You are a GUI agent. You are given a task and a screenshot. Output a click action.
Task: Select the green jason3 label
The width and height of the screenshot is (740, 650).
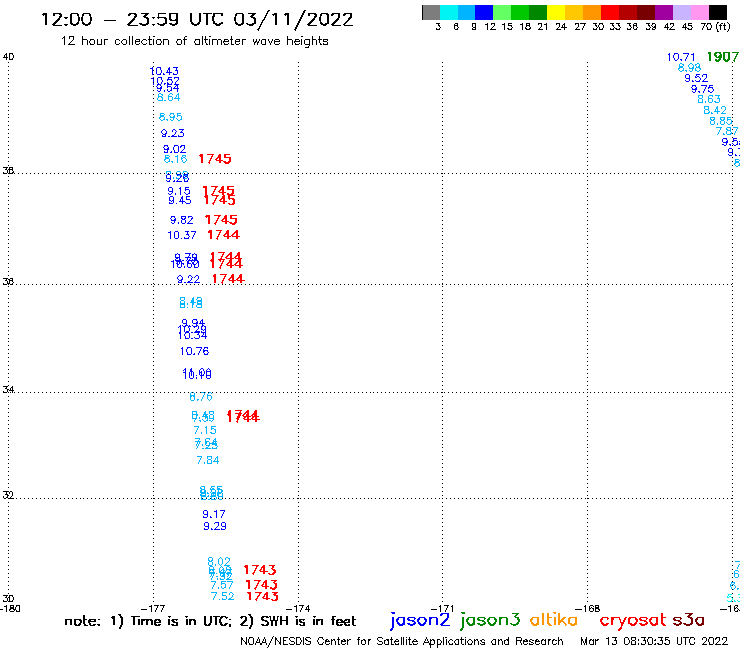[490, 620]
